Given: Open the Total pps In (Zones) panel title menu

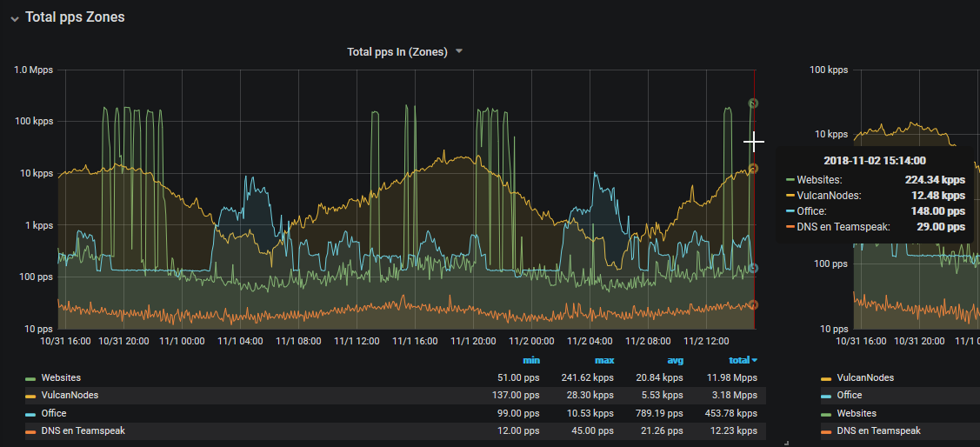Looking at the screenshot, I should (397, 51).
